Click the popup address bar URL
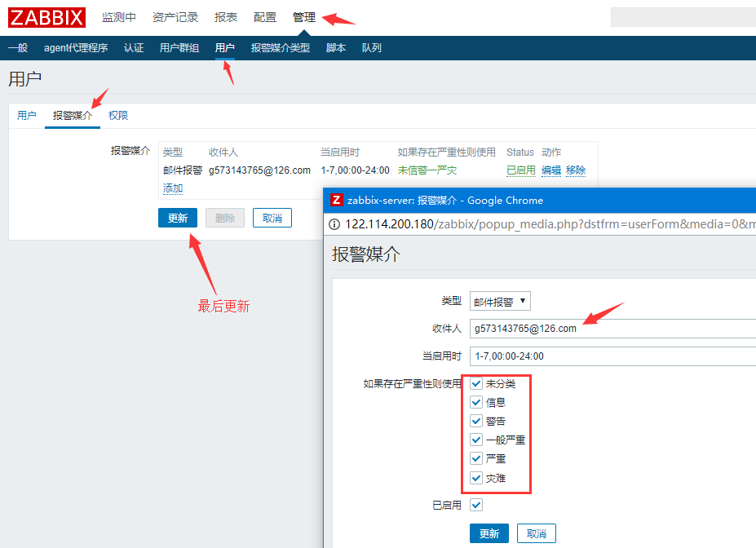Viewport: 756px width, 548px height. point(550,224)
